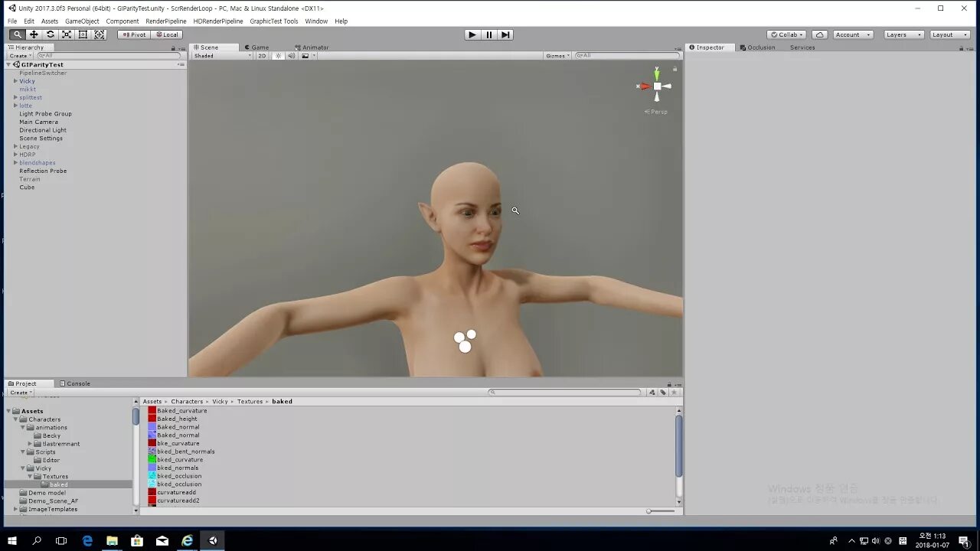
Task: Expand the splittest object
Action: 15,97
